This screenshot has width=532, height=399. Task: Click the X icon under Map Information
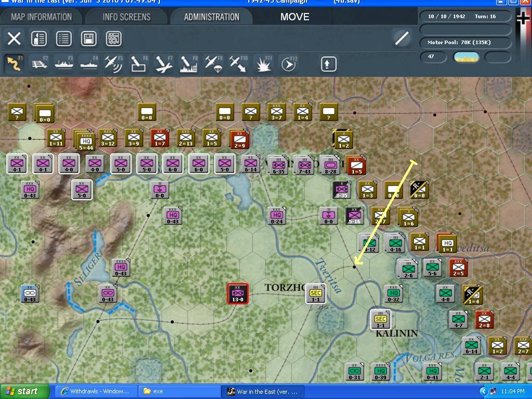tap(14, 38)
